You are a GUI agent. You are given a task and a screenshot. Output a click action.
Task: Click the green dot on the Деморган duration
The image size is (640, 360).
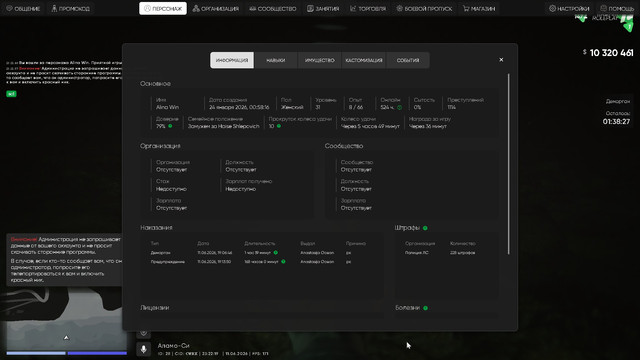(x=276, y=253)
